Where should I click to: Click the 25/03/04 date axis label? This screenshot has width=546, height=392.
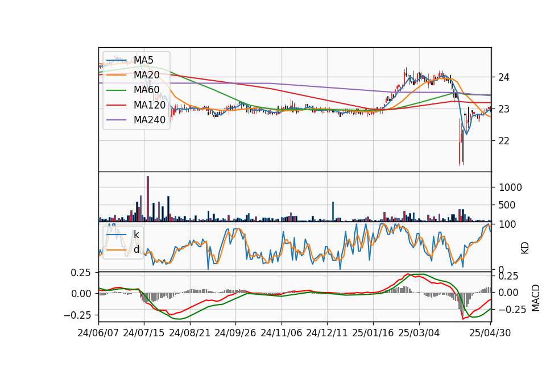coord(419,333)
